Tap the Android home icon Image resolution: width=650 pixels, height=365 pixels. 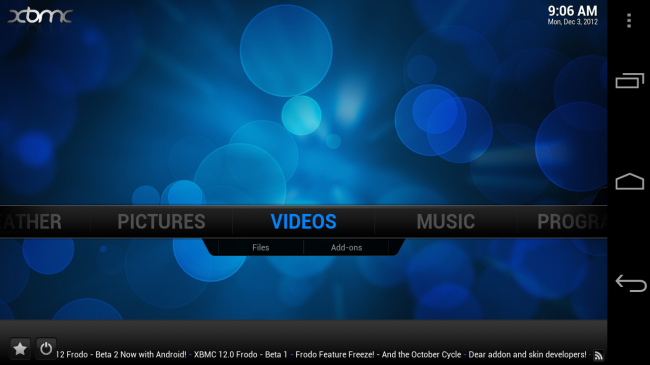(x=630, y=181)
